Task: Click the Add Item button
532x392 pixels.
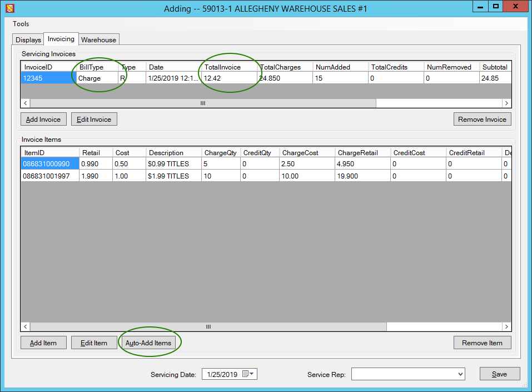Action: 43,343
